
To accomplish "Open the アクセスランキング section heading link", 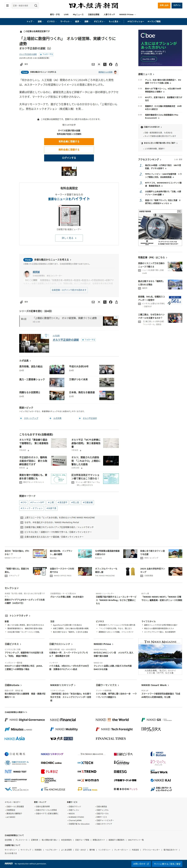I will (x=150, y=159).
